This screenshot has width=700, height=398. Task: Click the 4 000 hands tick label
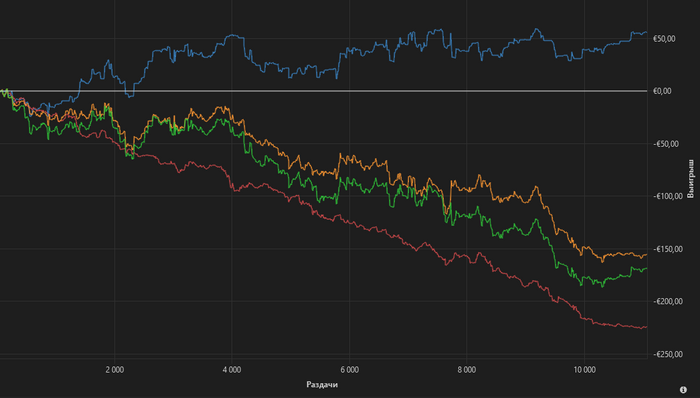coord(232,369)
